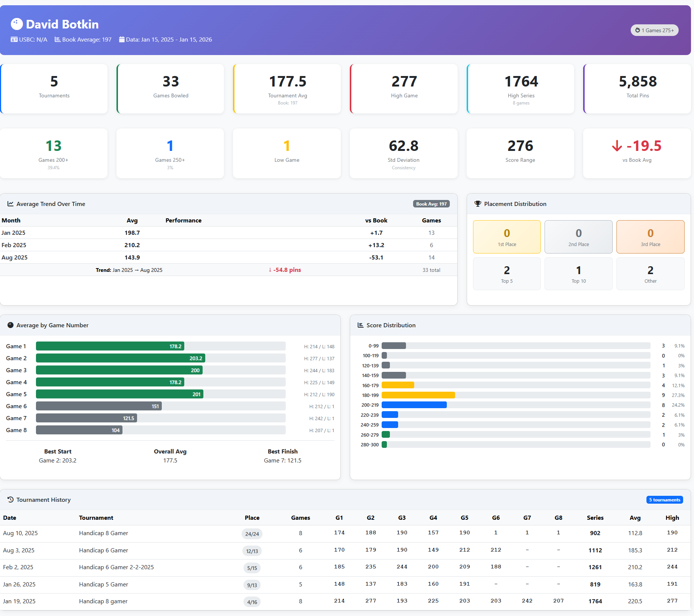Click the ID card icon next to USBC

coord(14,39)
